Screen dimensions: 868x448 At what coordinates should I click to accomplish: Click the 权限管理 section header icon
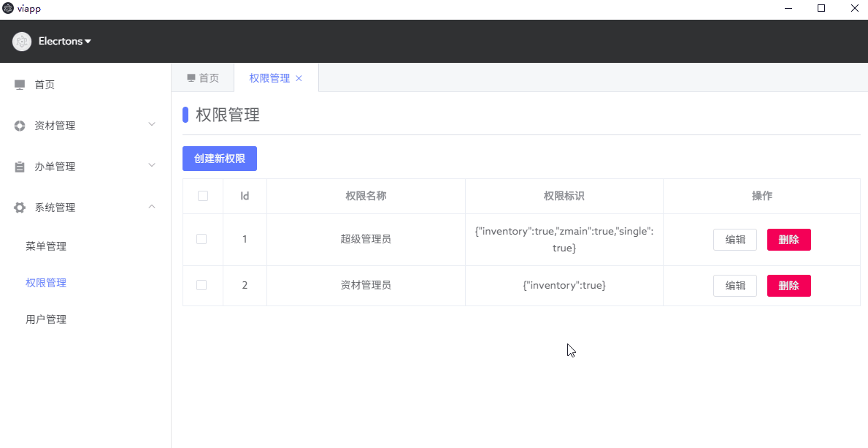(x=185, y=115)
